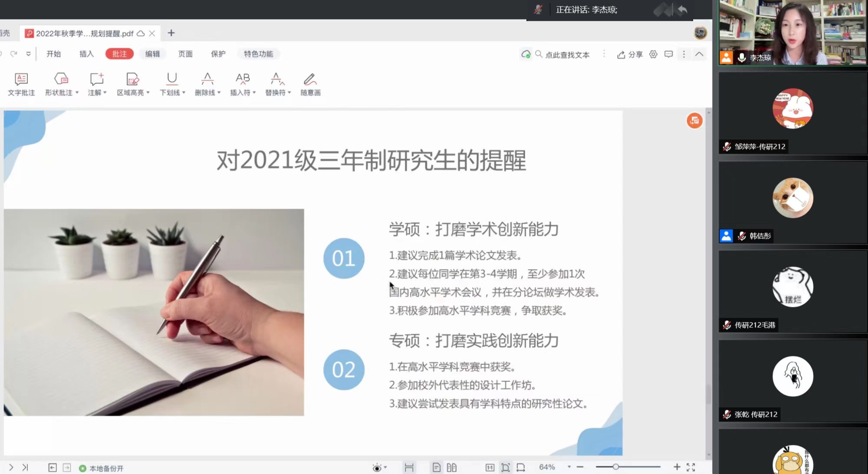Click the 点此查找文本 search field
The image size is (868, 474).
pos(567,55)
